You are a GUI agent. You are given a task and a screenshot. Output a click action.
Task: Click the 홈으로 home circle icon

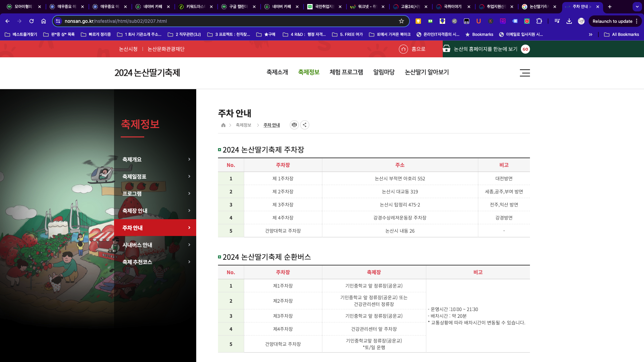click(403, 49)
